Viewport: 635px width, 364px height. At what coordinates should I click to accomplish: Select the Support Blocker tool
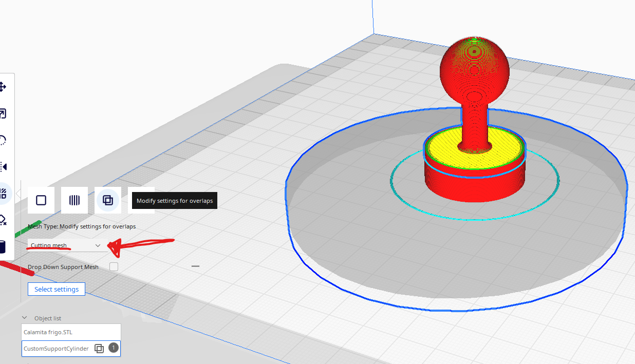pos(3,220)
